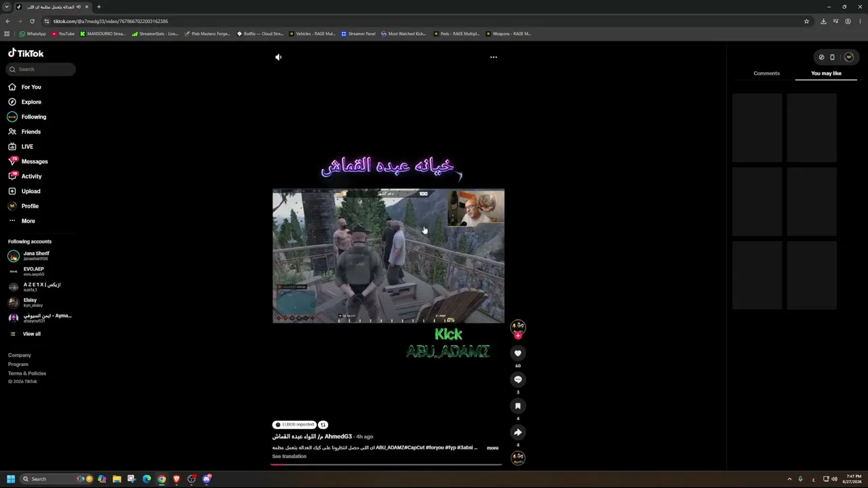Open the Windows Start menu
The width and height of the screenshot is (868, 488).
[x=11, y=479]
